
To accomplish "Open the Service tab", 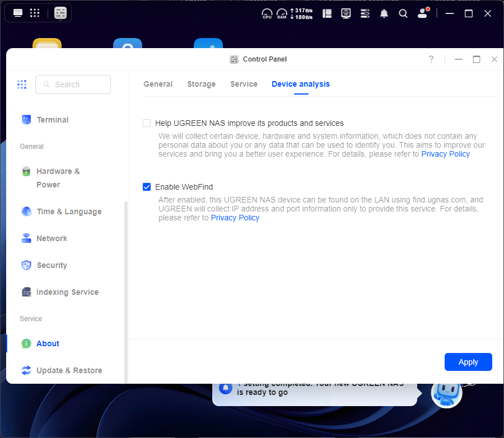I will click(x=244, y=84).
